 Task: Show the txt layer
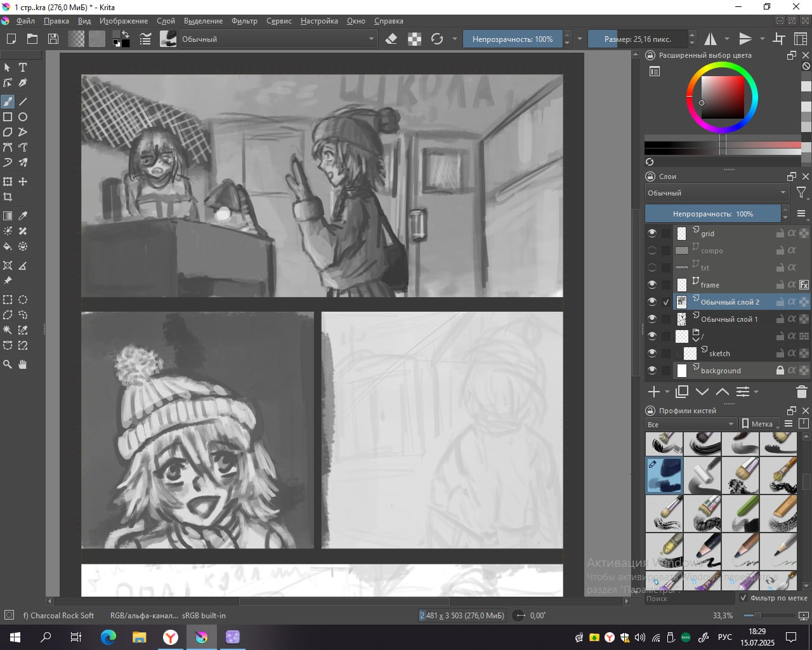(652, 267)
